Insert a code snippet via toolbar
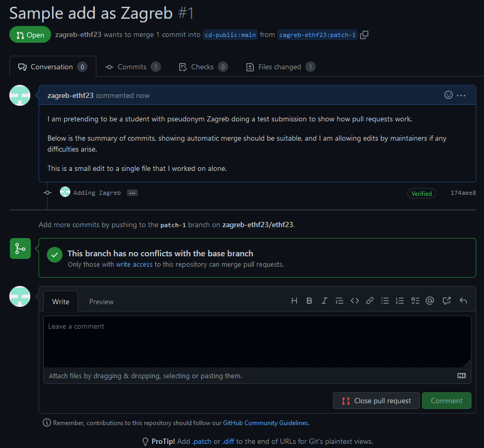Screen dimensions: 484x448 (x=355, y=301)
